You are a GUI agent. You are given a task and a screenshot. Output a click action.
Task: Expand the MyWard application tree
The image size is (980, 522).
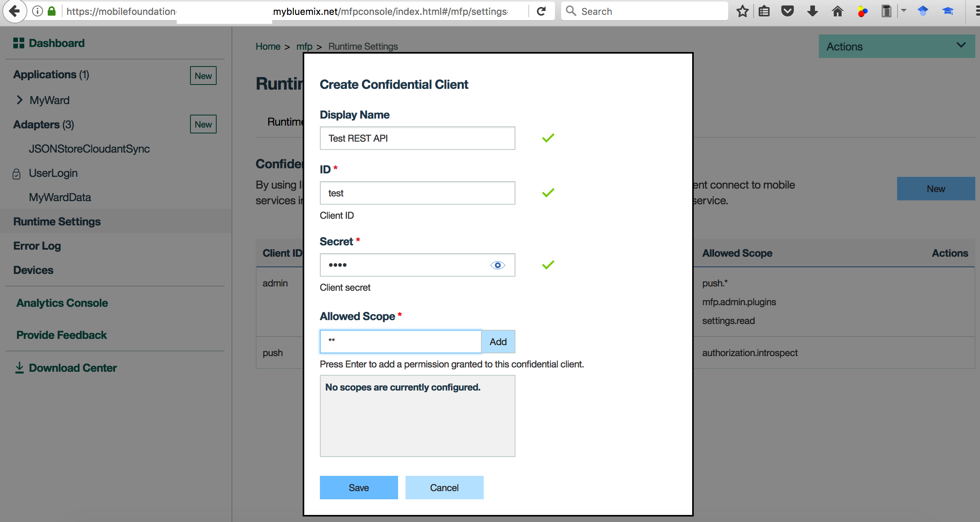click(x=20, y=100)
